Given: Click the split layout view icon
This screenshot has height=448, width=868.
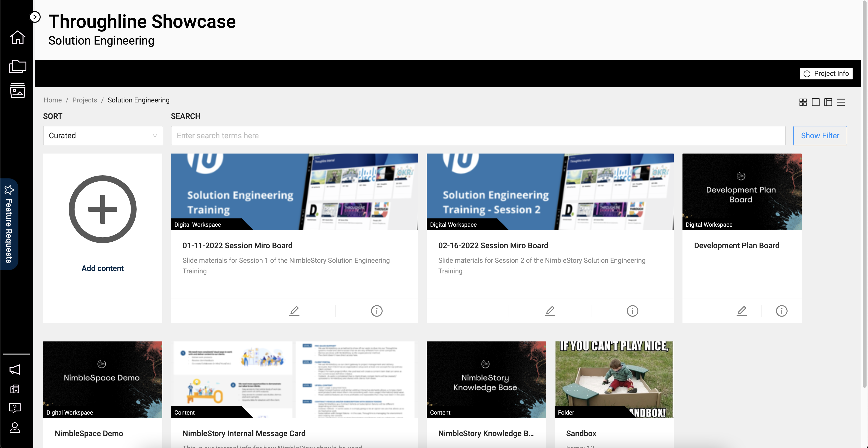Looking at the screenshot, I should [x=829, y=102].
